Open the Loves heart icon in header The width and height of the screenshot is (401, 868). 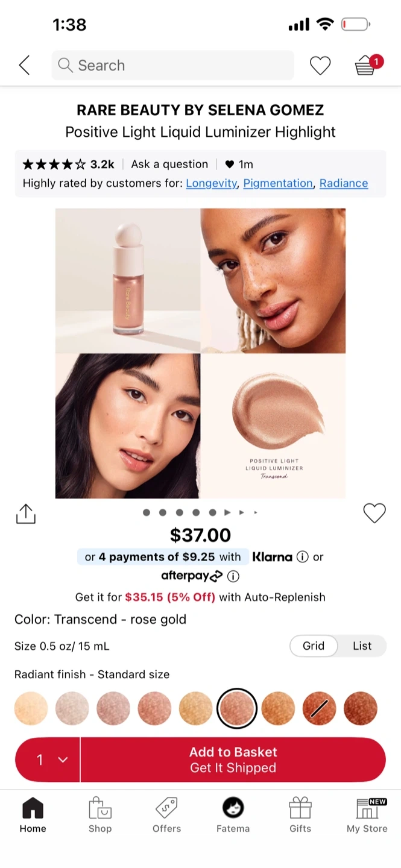coord(320,65)
